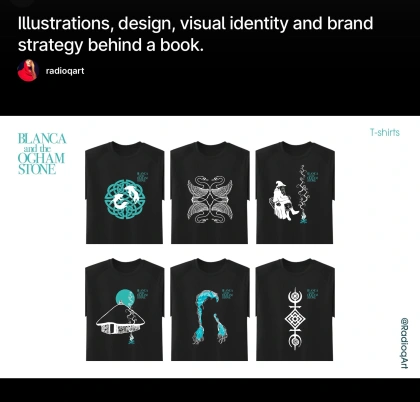Select the teal Celtic knot wolves design
Screen dimensions: 420x402
[124, 199]
